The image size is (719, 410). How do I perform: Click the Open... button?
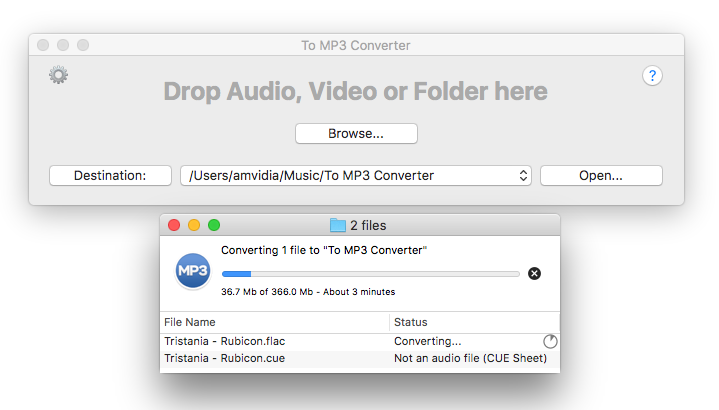tap(601, 176)
